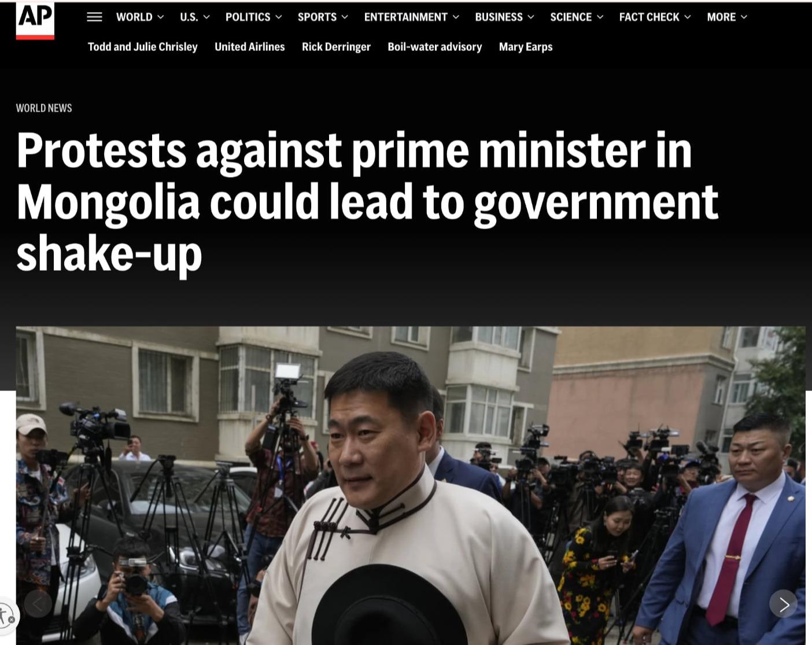This screenshot has height=645, width=812.
Task: Expand the Business section chevron
Action: [531, 17]
